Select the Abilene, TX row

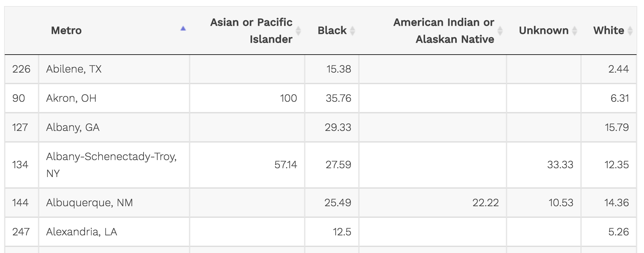coord(74,69)
